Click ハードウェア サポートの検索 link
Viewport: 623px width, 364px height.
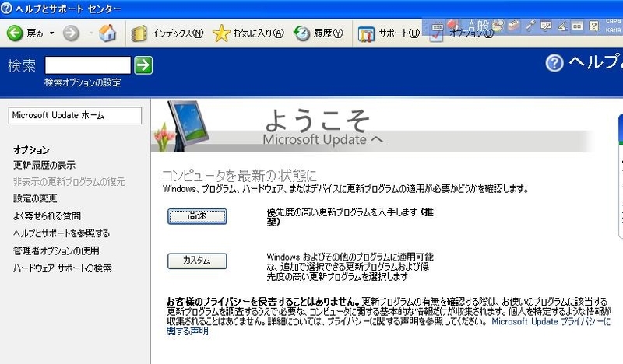62,268
